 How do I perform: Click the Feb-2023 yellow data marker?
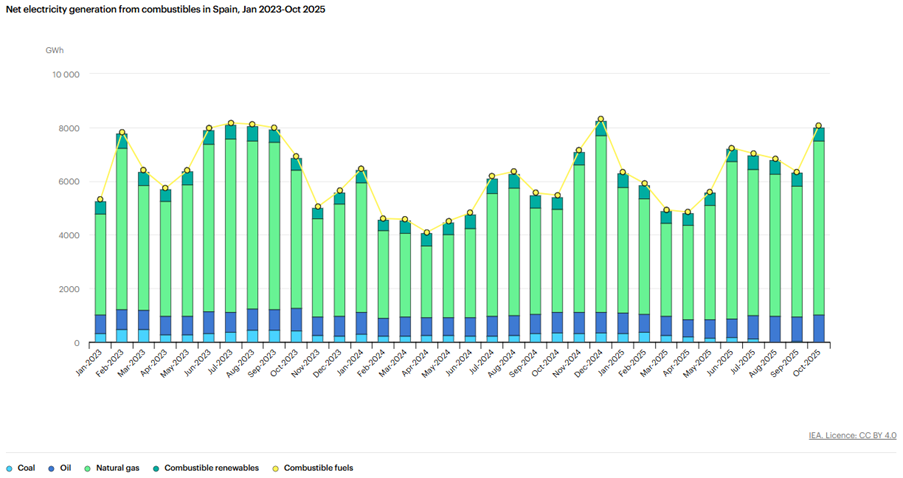[122, 133]
